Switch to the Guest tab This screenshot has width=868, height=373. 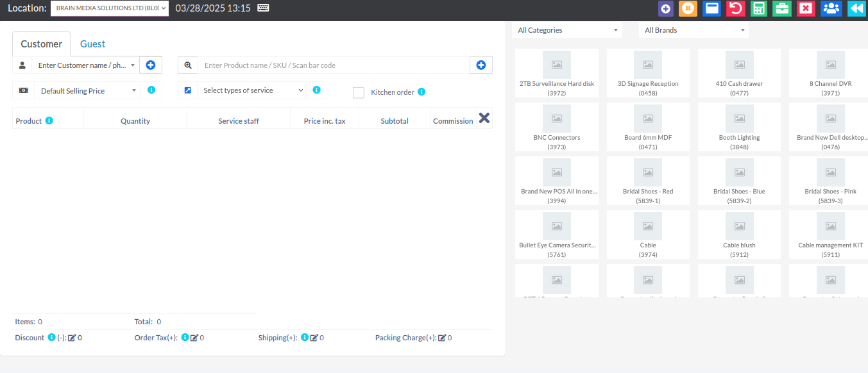[92, 44]
